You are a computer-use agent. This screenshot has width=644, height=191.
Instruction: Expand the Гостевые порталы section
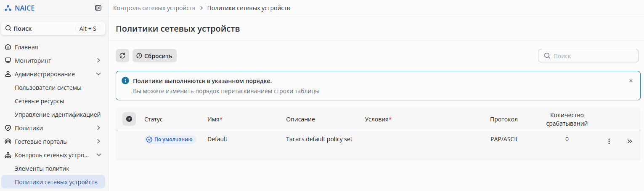click(98, 142)
